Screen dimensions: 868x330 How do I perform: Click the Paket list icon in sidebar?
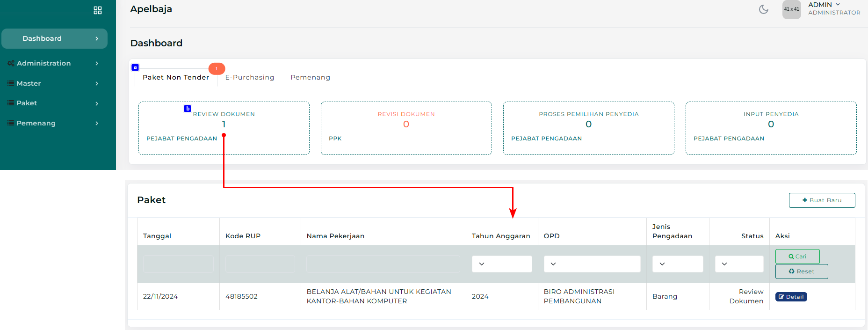10,103
